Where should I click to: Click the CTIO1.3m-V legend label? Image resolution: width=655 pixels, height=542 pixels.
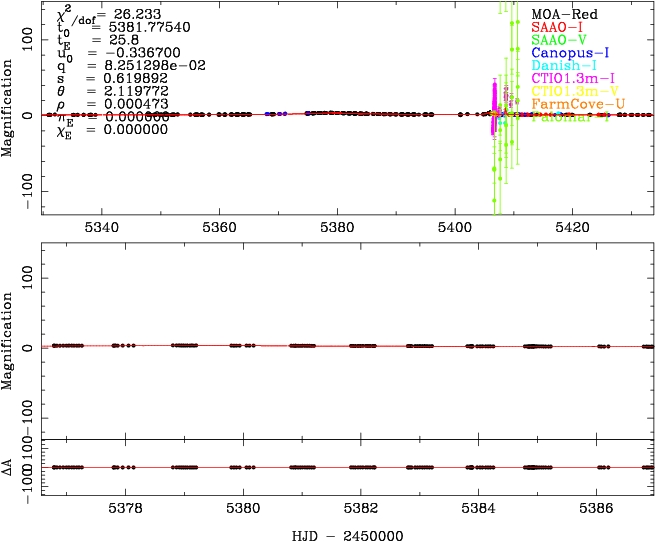click(x=575, y=91)
